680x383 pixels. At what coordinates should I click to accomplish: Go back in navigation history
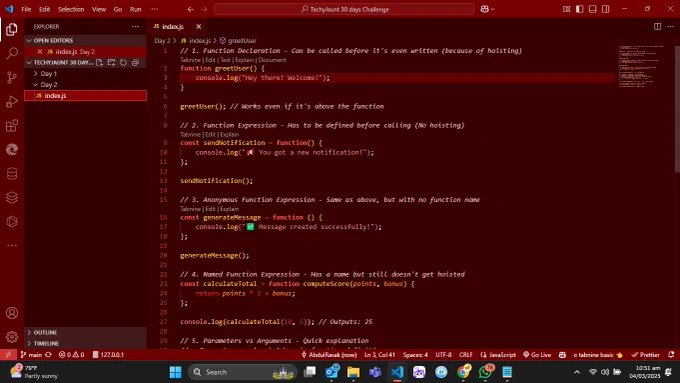click(x=190, y=9)
